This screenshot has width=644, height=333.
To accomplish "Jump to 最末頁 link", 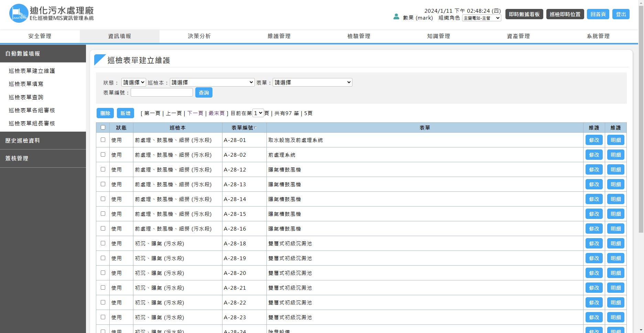I will click(x=217, y=113).
